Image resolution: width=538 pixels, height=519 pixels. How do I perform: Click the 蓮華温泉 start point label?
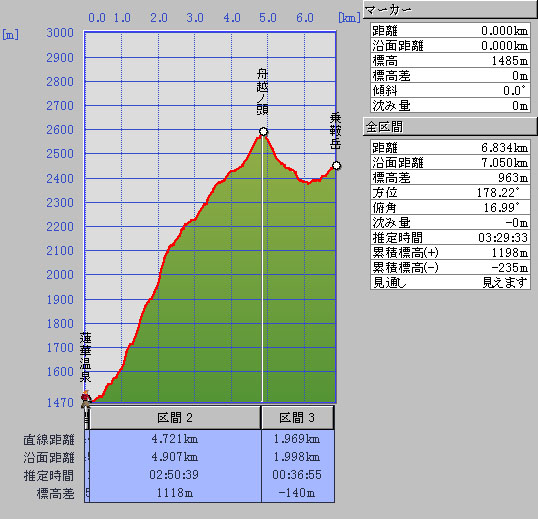[x=85, y=357]
